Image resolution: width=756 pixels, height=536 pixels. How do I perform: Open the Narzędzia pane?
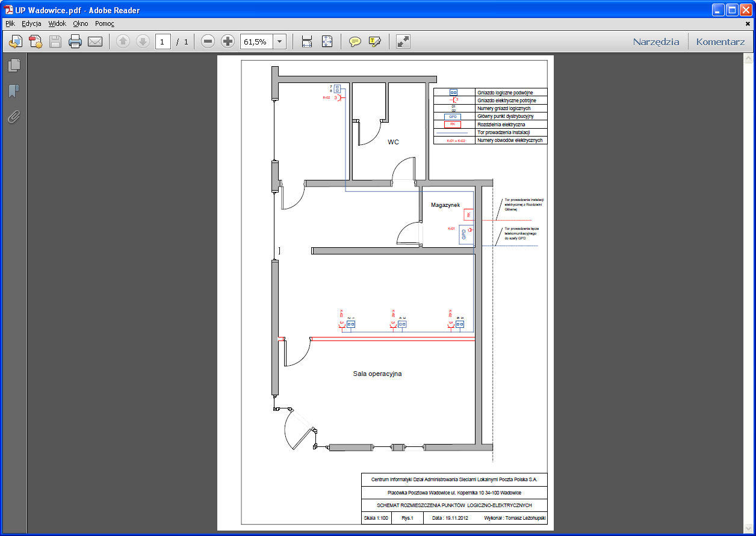(x=656, y=42)
